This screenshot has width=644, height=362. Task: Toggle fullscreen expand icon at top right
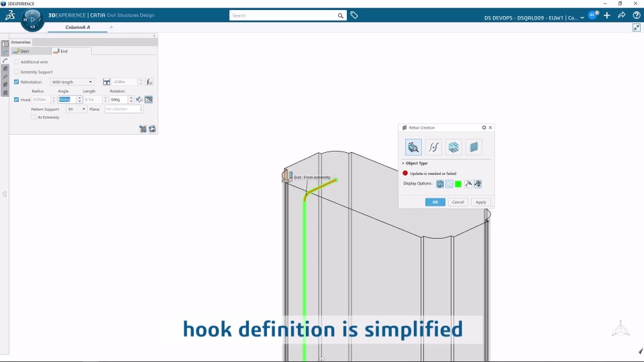637,27
